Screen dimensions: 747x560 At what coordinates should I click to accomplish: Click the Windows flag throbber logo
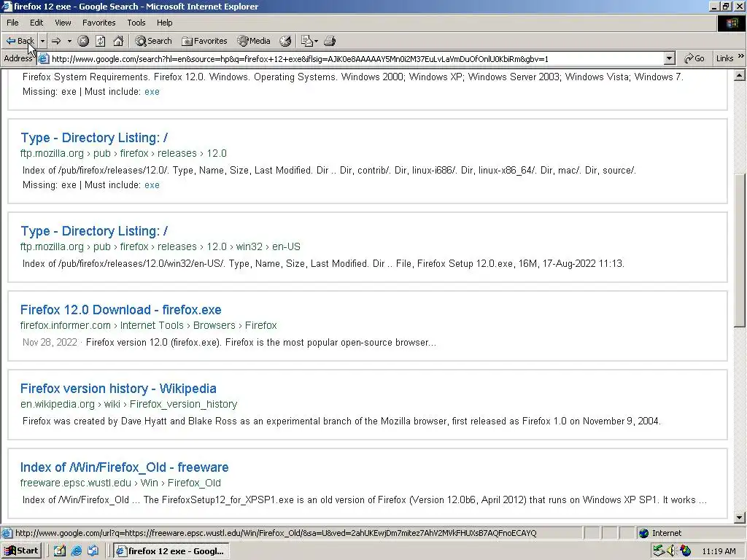pos(731,23)
